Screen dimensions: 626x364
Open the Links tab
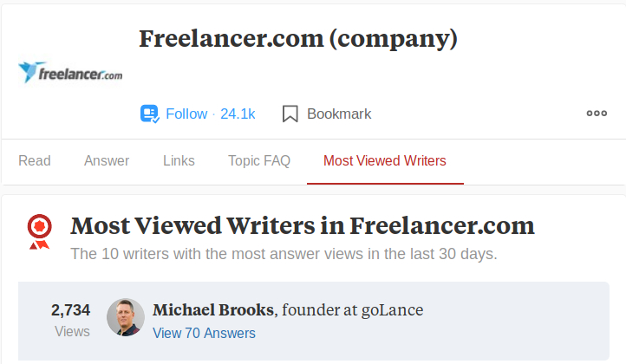tap(179, 160)
